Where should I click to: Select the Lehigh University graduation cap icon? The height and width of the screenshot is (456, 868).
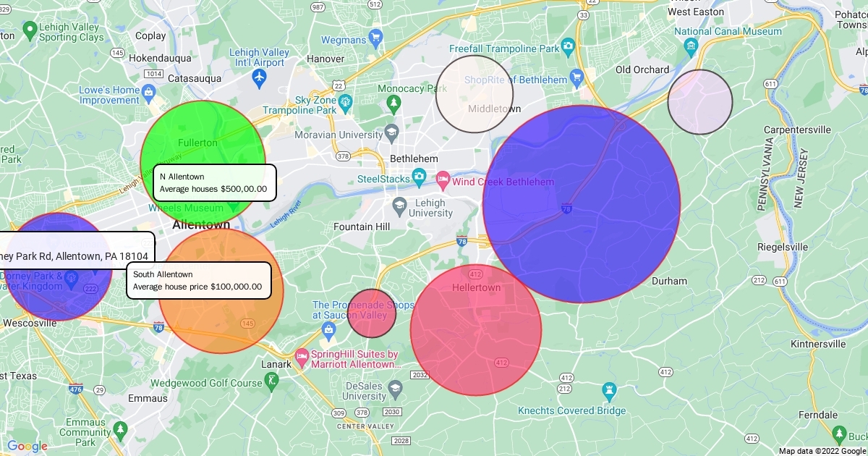tap(400, 206)
